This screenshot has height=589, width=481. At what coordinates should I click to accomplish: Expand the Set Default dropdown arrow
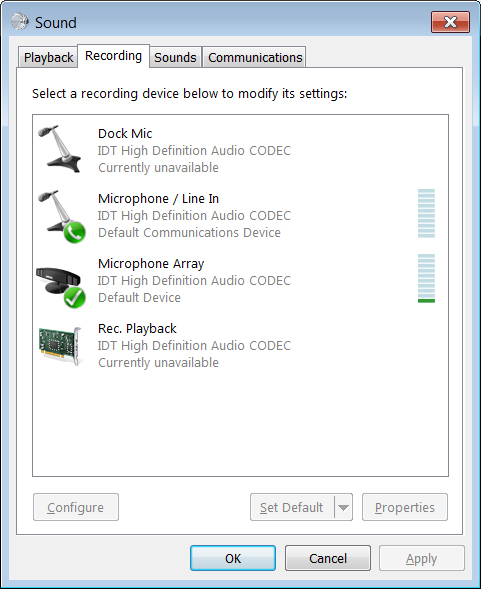pos(343,507)
